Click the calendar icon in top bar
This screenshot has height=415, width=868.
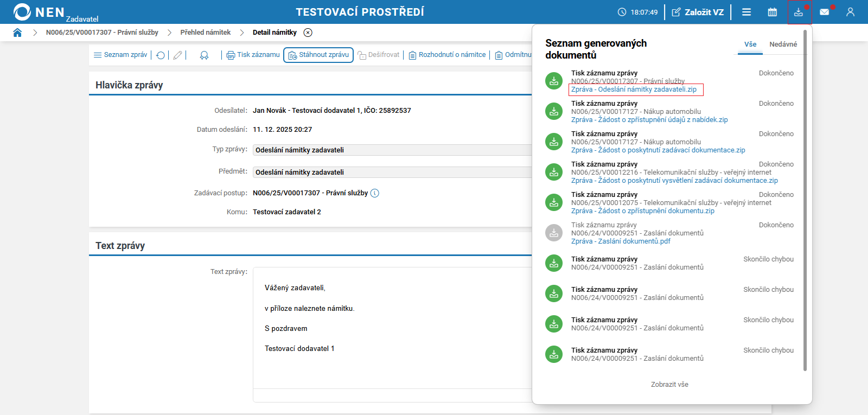pyautogui.click(x=772, y=12)
